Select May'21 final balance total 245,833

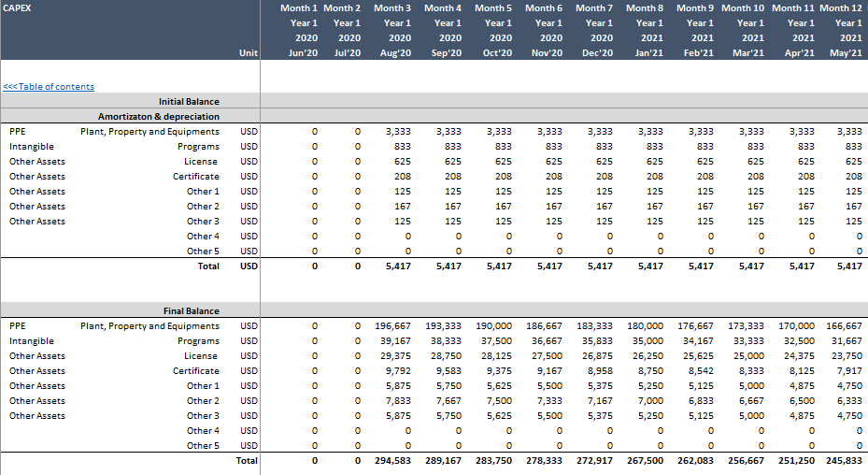tap(845, 461)
